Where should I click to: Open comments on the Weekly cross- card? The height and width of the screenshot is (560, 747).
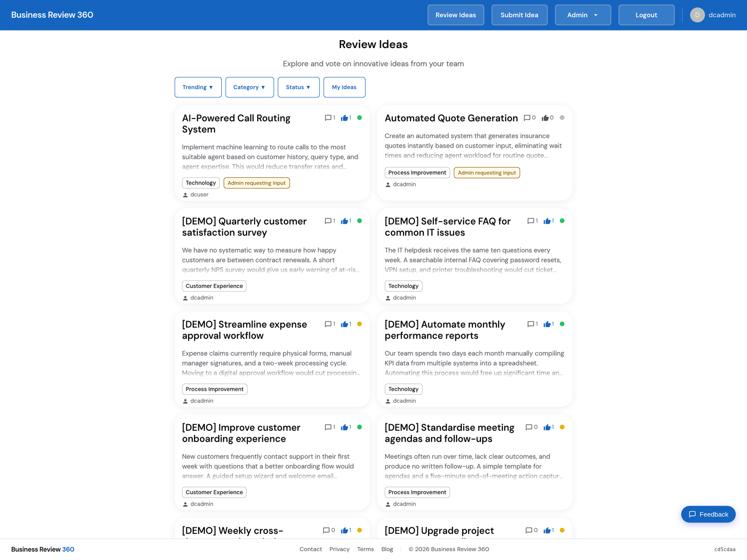(x=326, y=531)
